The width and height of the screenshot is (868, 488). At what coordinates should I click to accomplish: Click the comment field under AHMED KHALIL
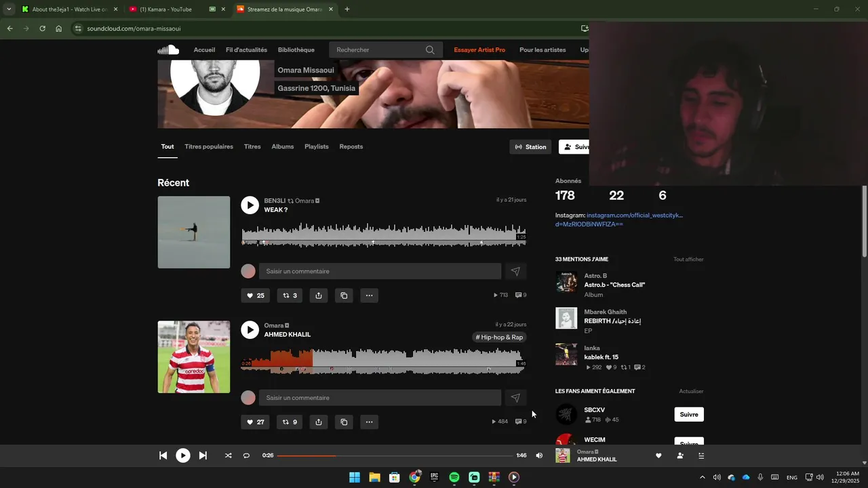(380, 398)
